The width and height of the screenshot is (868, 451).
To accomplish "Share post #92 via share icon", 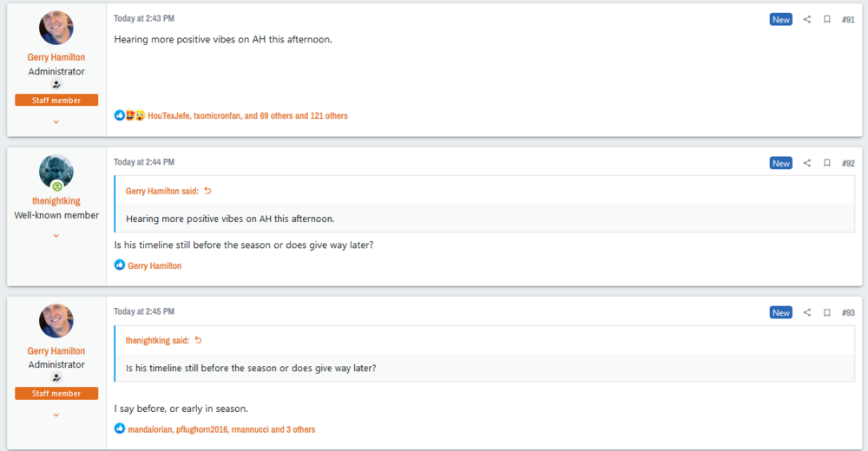I will pyautogui.click(x=807, y=163).
